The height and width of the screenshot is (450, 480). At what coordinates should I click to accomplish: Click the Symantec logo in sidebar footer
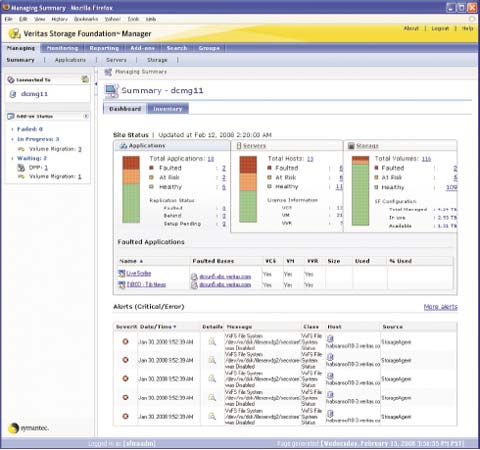click(29, 428)
